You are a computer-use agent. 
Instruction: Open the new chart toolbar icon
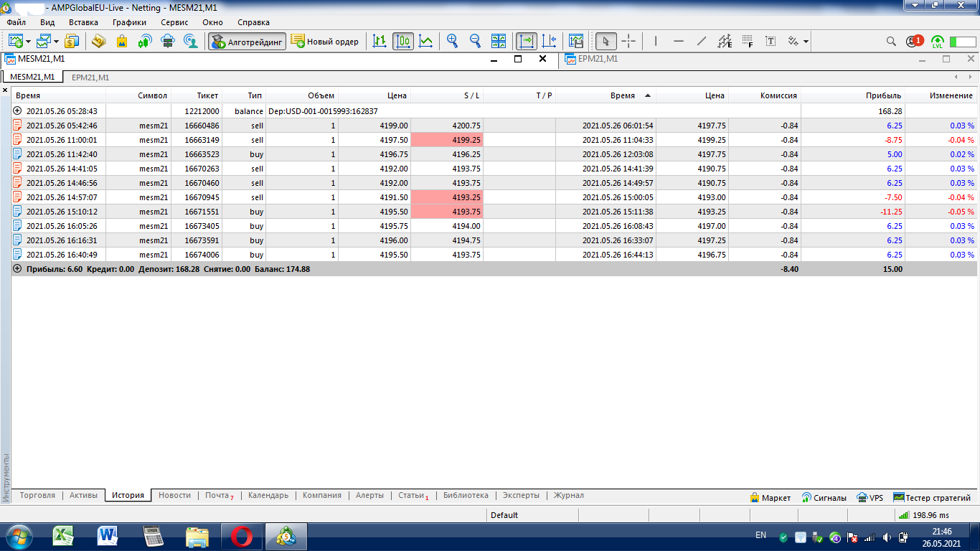16,41
